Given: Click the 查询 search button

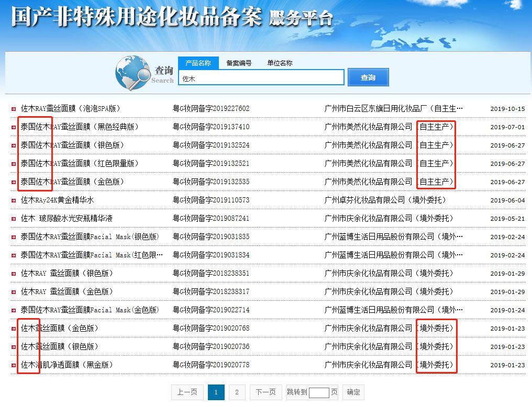Looking at the screenshot, I should [368, 77].
